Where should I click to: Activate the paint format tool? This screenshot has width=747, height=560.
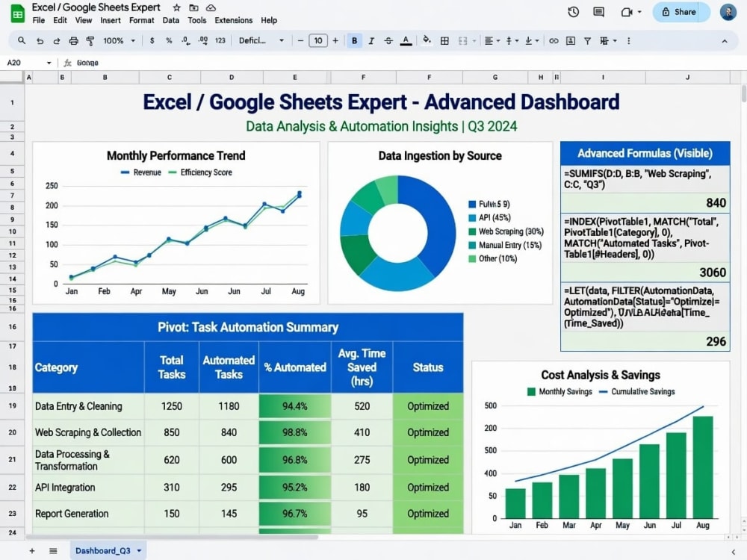(x=90, y=41)
